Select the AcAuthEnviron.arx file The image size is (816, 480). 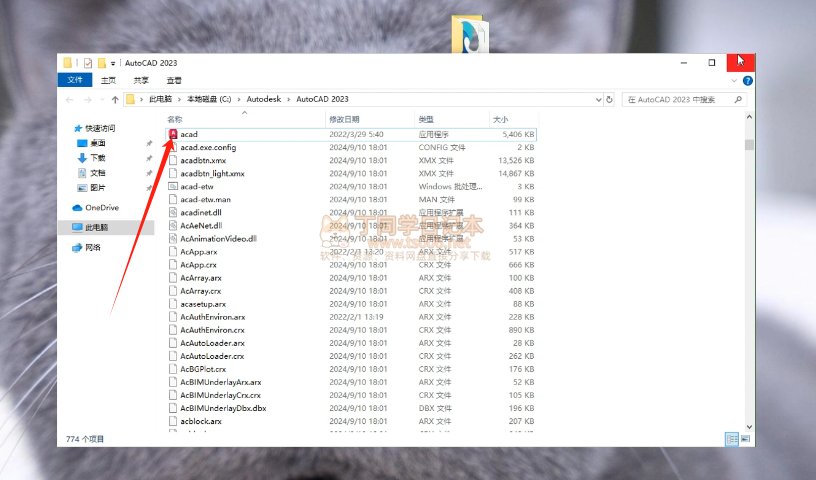pos(213,317)
